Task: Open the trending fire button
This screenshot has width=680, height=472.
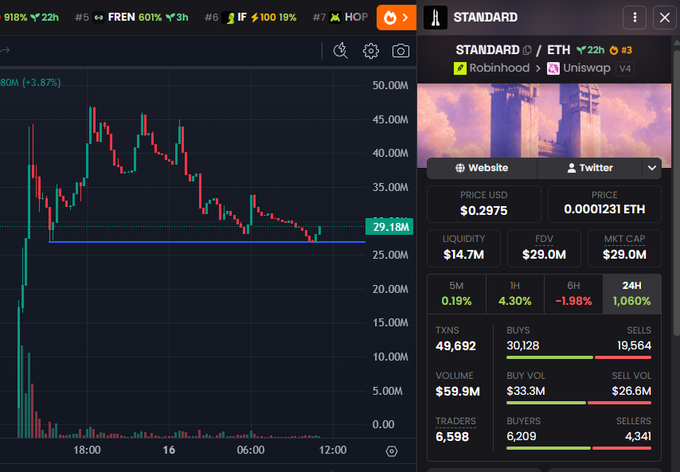Action: point(396,17)
